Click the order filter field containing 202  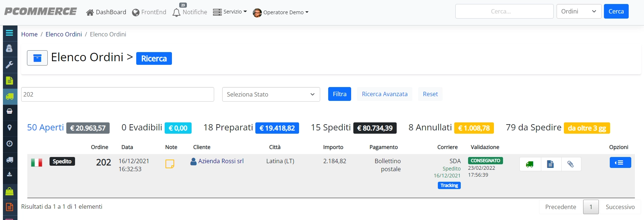(x=117, y=94)
